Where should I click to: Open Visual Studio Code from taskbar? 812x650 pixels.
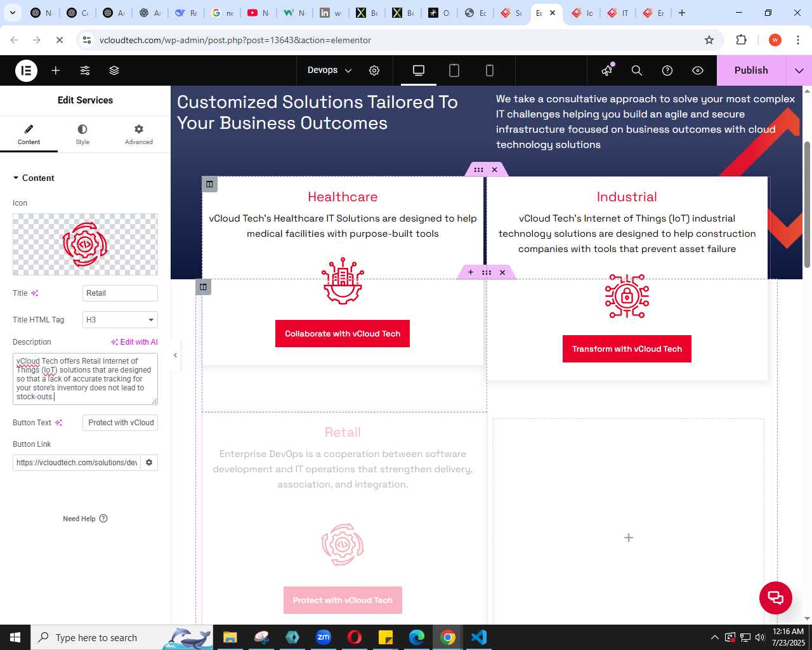(479, 637)
